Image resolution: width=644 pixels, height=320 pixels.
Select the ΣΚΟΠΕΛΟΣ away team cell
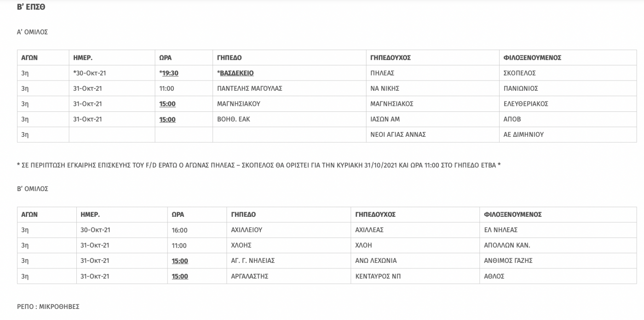[x=568, y=73]
